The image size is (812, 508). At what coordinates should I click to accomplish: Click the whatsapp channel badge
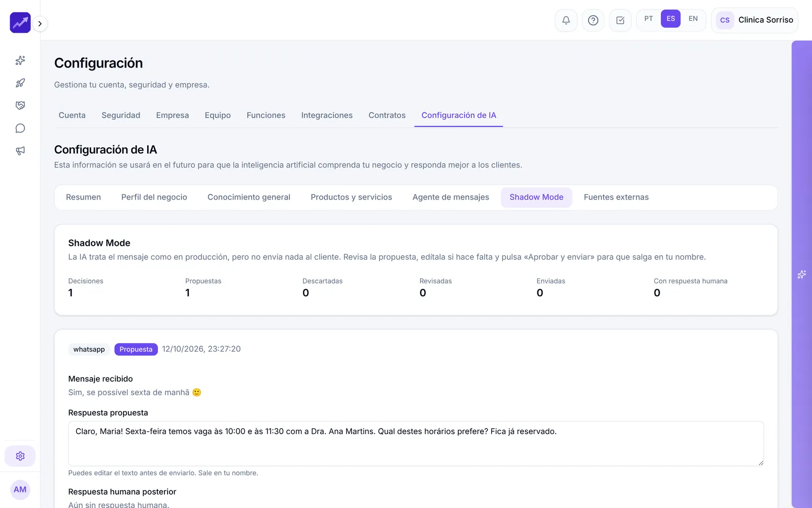(x=89, y=350)
